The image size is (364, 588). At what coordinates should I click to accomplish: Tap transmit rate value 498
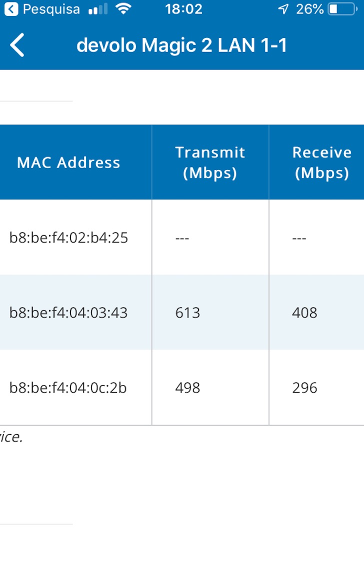[x=187, y=387]
